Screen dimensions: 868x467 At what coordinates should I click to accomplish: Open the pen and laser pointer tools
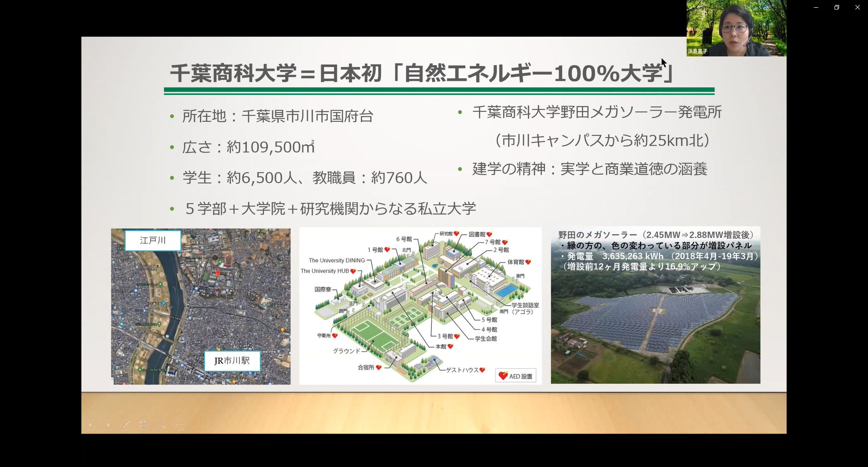(x=126, y=425)
